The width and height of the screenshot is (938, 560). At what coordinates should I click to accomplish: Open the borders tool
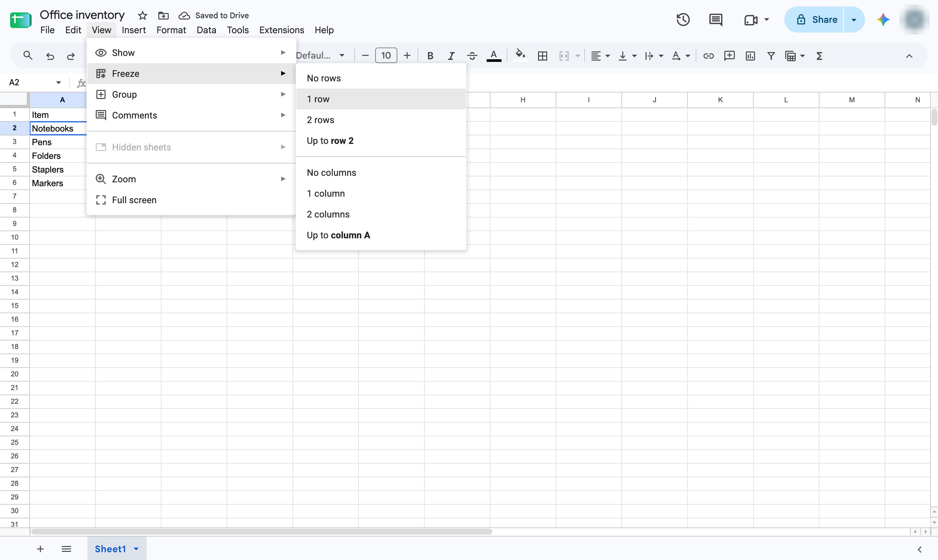(542, 56)
